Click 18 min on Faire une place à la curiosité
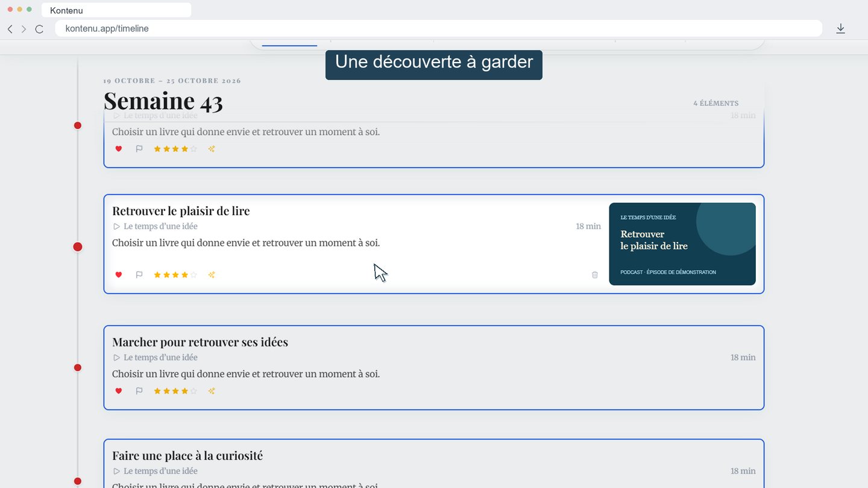 (743, 471)
